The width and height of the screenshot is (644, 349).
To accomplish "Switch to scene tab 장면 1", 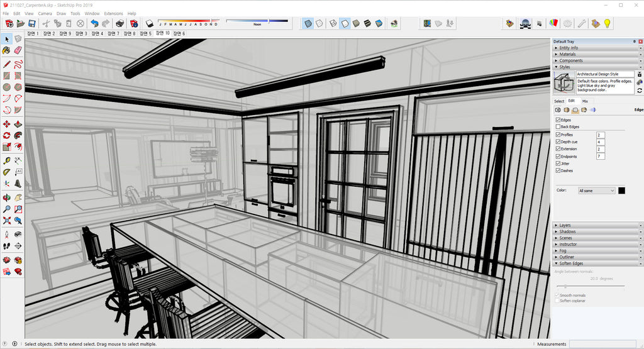I will click(x=33, y=34).
